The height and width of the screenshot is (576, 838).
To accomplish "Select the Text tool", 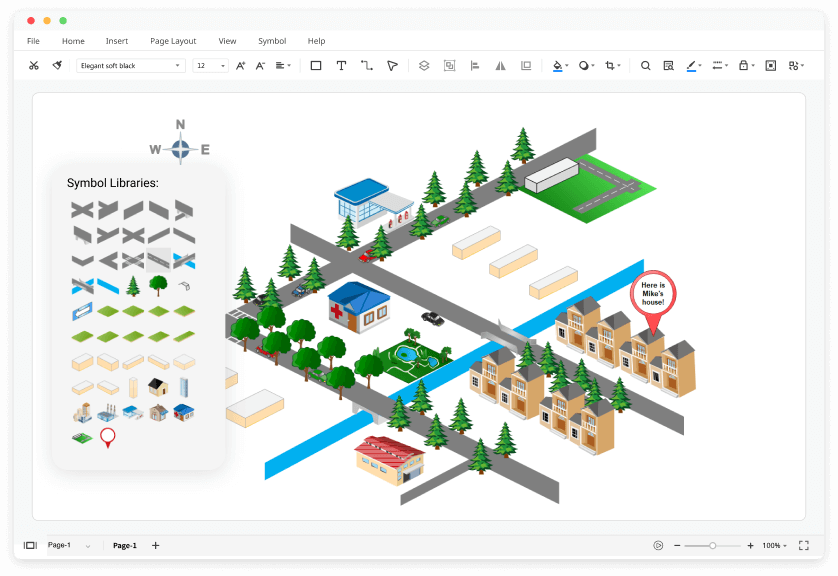I will tap(341, 65).
